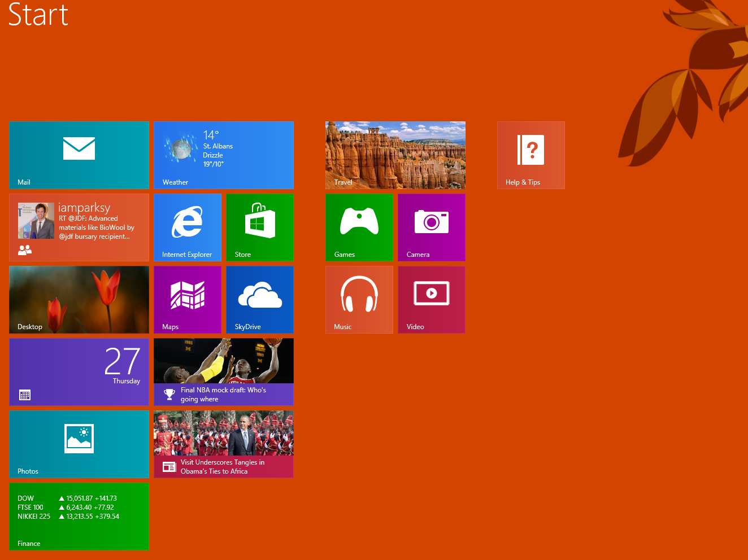Click the Sports trophy icon

pyautogui.click(x=169, y=394)
